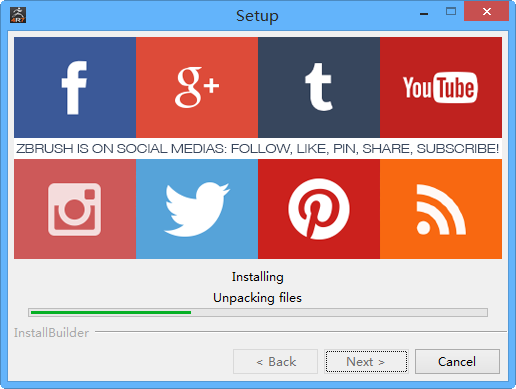Select the Pinterest logo tile
516x389 pixels.
pos(319,209)
